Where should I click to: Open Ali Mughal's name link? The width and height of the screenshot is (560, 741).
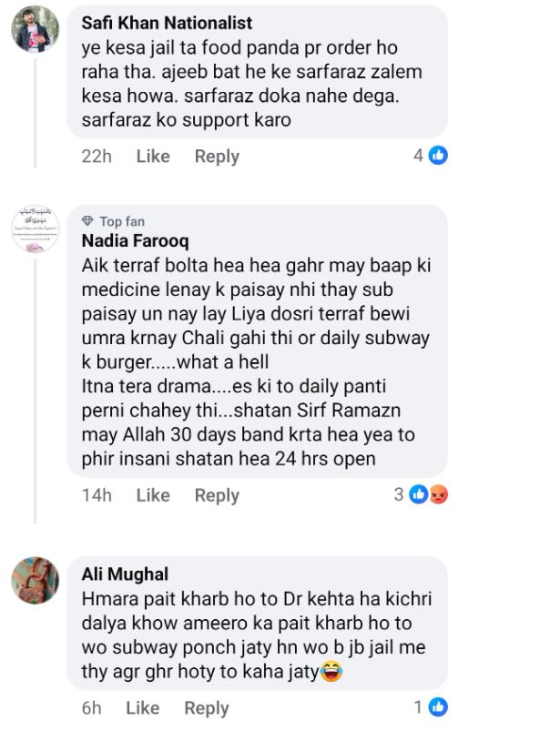[x=125, y=574]
